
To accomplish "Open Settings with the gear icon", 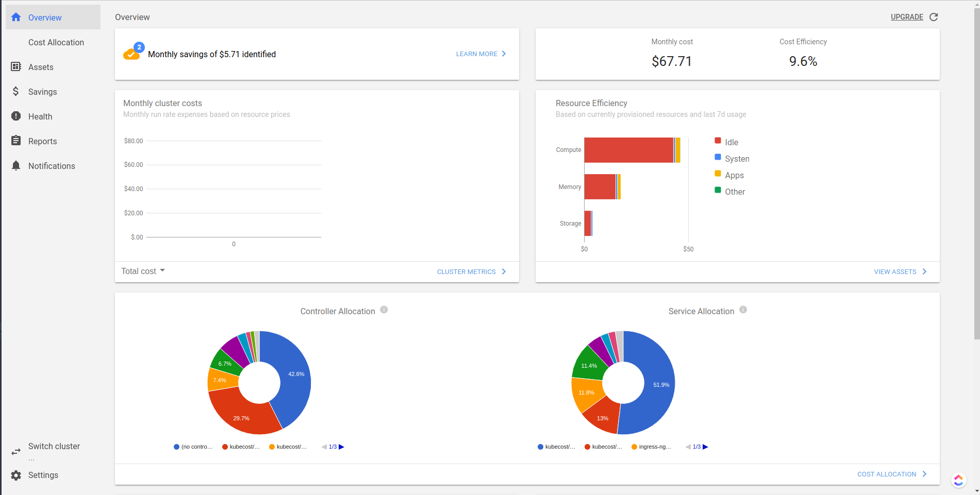I will (x=15, y=475).
